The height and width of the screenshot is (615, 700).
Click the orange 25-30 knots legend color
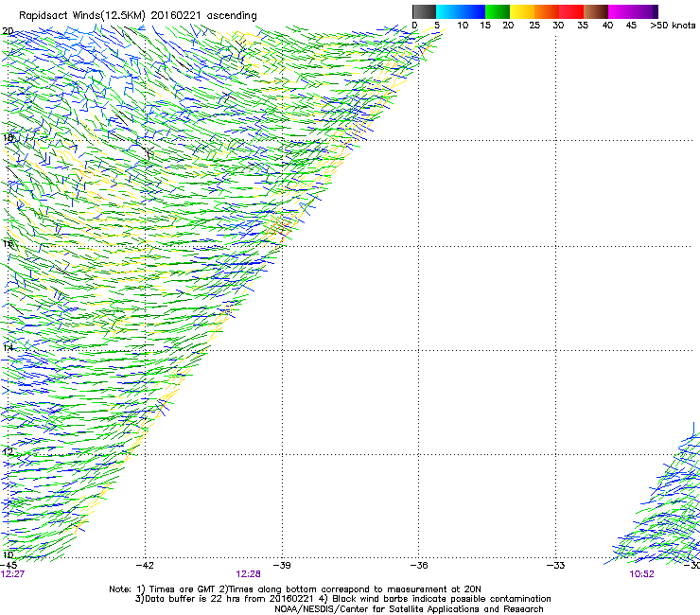[547, 11]
